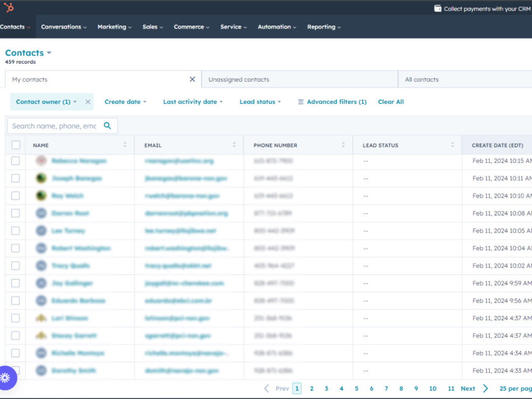Viewport: 532px width, 399px height.
Task: Check the select-all header checkbox
Action: [x=15, y=145]
